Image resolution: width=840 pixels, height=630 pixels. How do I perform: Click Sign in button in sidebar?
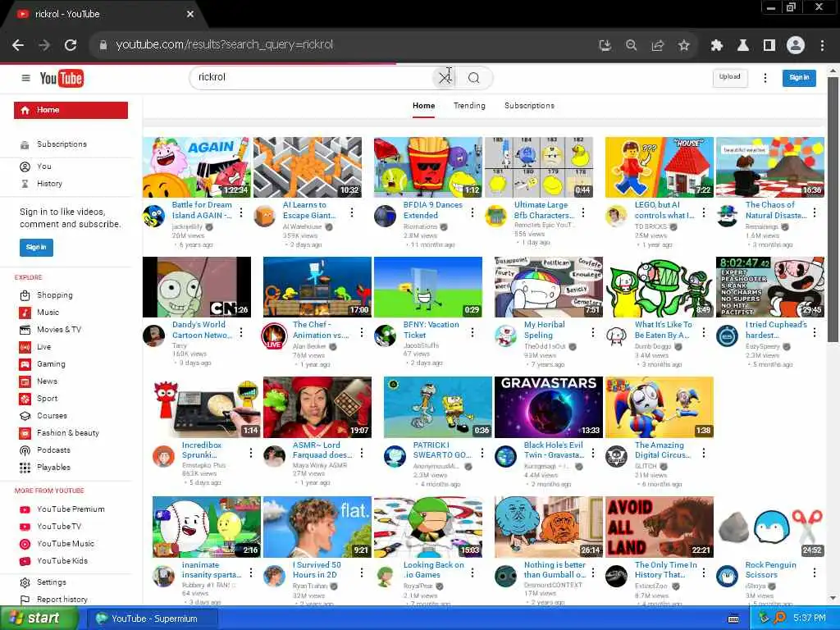[x=36, y=247]
